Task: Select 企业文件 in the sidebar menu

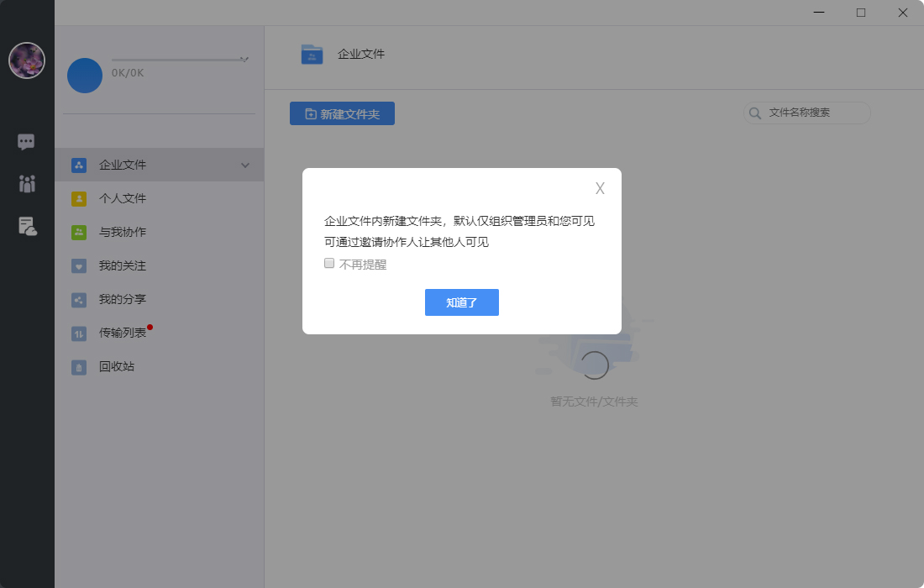Action: pos(159,165)
